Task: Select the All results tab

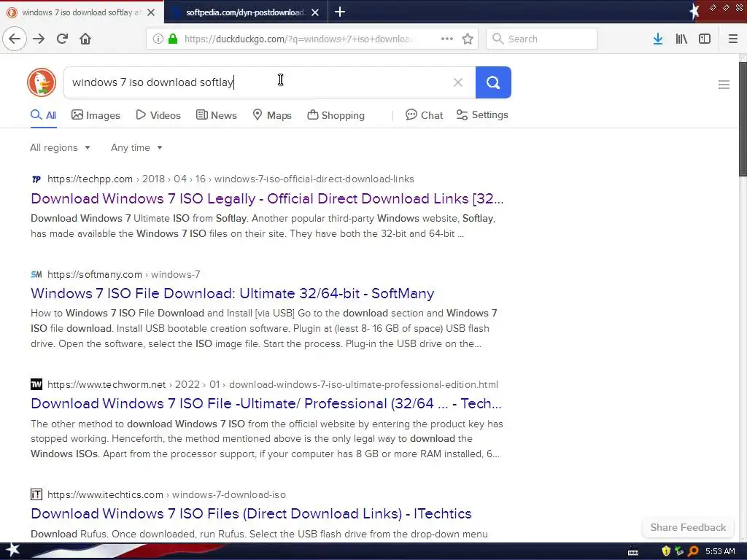Action: (43, 115)
